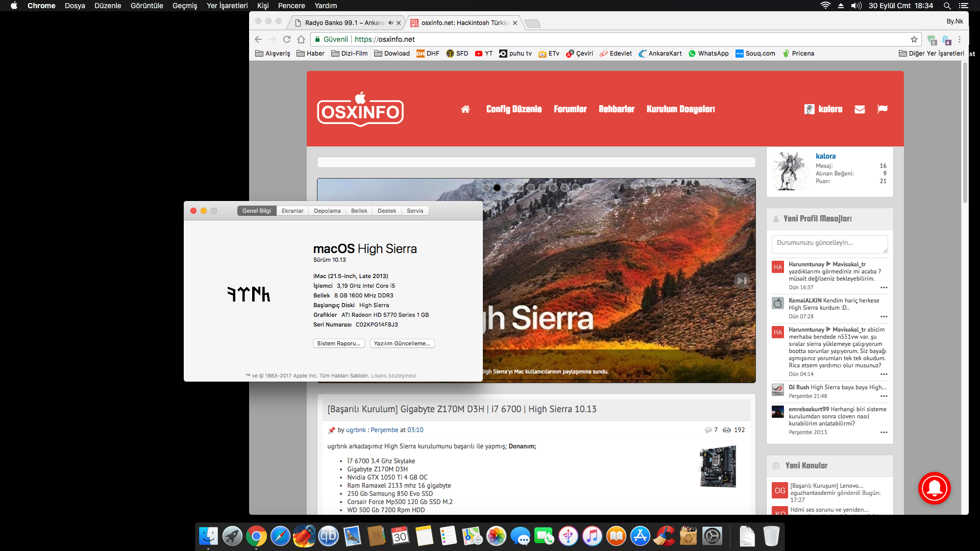Viewport: 980px width, 551px height.
Task: Bookmark page with the star icon
Action: [x=914, y=39]
